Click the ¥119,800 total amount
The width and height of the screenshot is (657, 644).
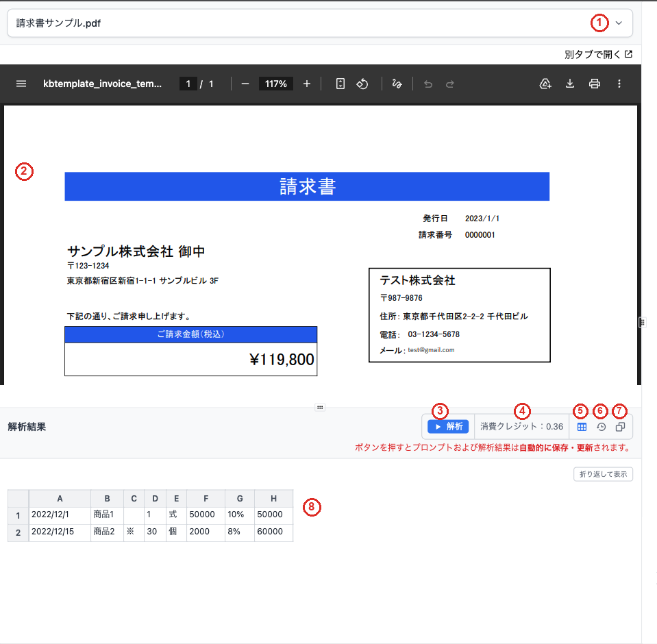[x=282, y=360]
